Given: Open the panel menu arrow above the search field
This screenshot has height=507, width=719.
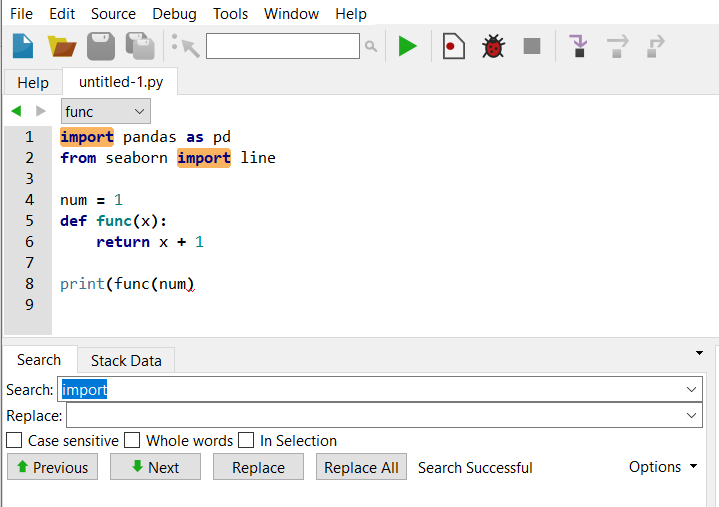Looking at the screenshot, I should [x=699, y=353].
